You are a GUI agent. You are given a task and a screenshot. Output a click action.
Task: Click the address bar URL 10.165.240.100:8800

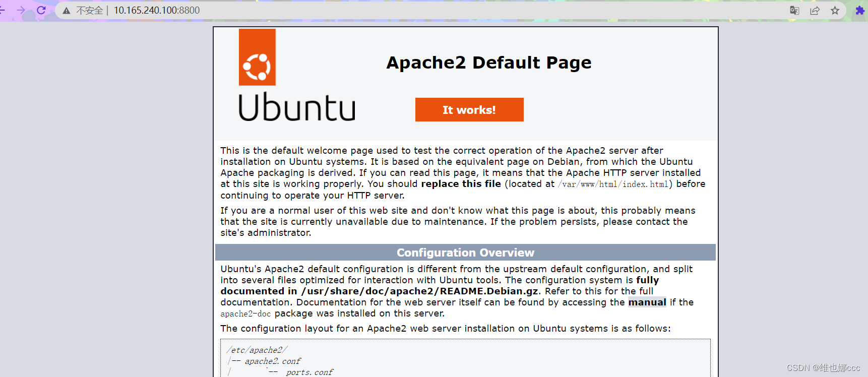(157, 10)
